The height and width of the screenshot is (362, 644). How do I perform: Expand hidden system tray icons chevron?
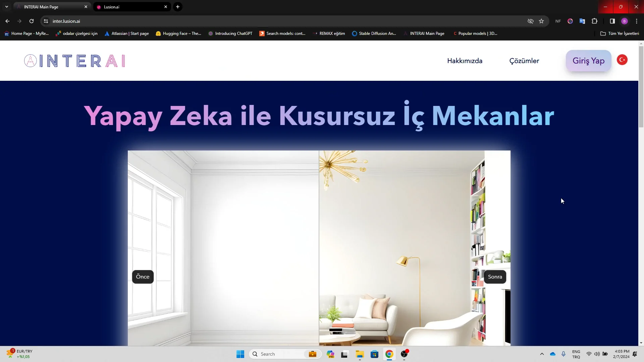[x=542, y=354]
